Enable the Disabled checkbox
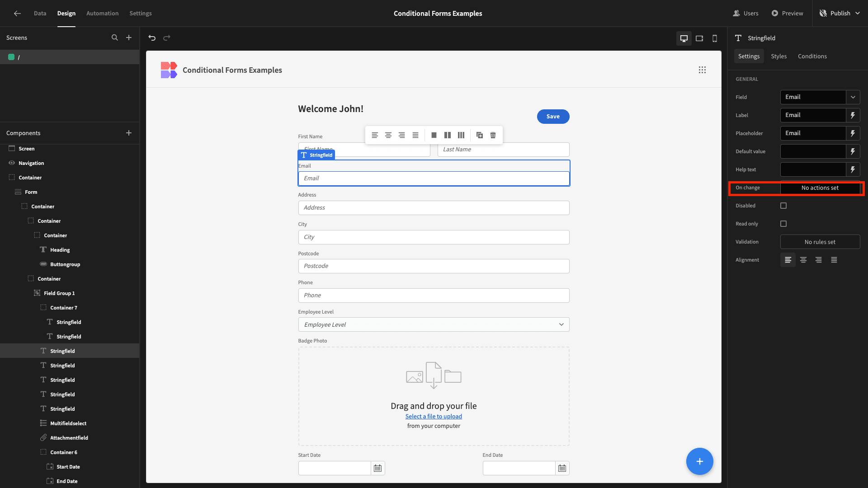The width and height of the screenshot is (868, 488). pos(783,205)
